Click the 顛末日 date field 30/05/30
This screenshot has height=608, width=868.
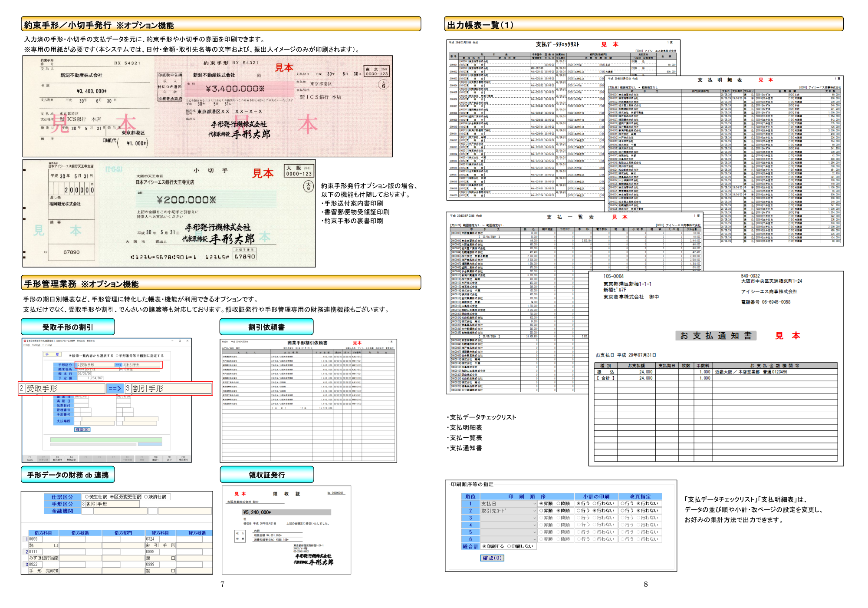pyautogui.click(x=84, y=373)
